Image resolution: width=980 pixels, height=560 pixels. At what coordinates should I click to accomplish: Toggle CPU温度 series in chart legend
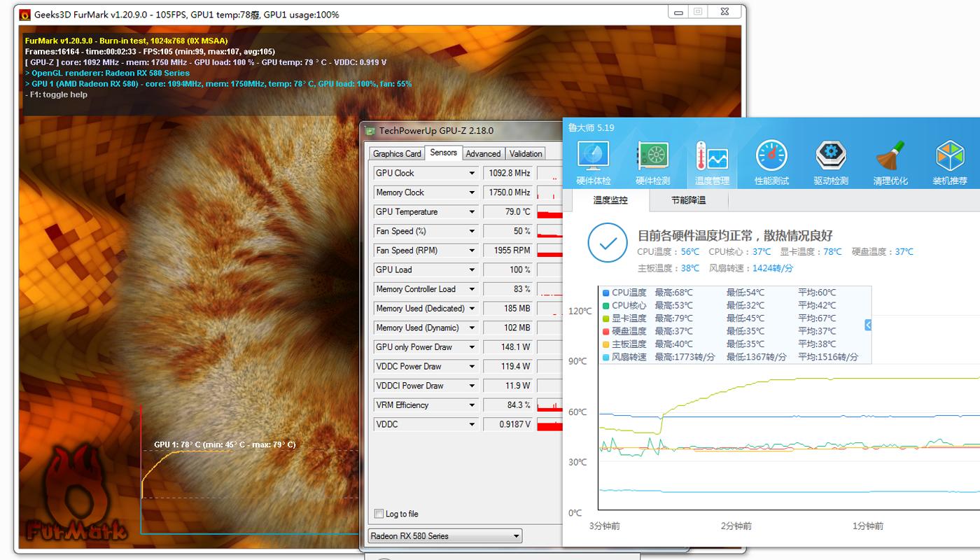[x=606, y=293]
